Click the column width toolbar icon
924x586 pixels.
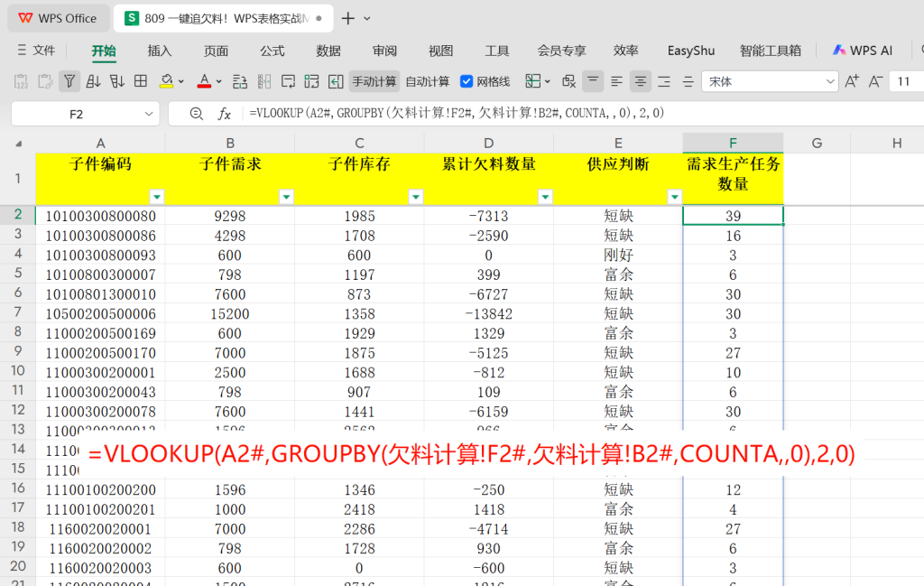pos(264,81)
